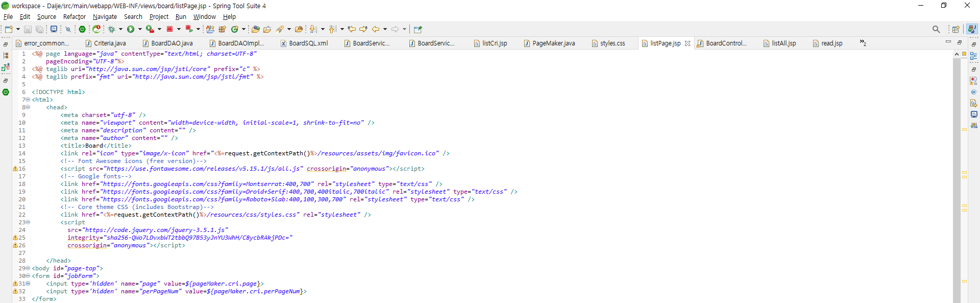Open the New dropdown arrow
Screen dimensions: 980x303
(18, 29)
